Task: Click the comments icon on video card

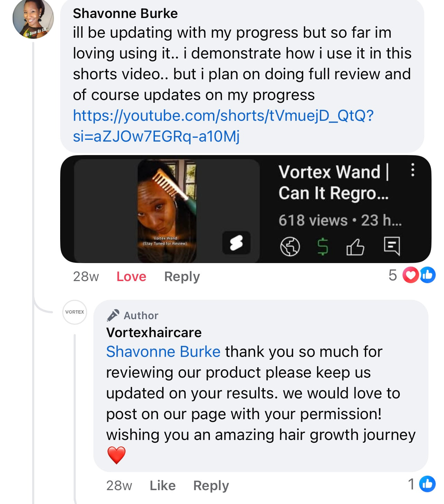Action: tap(392, 246)
